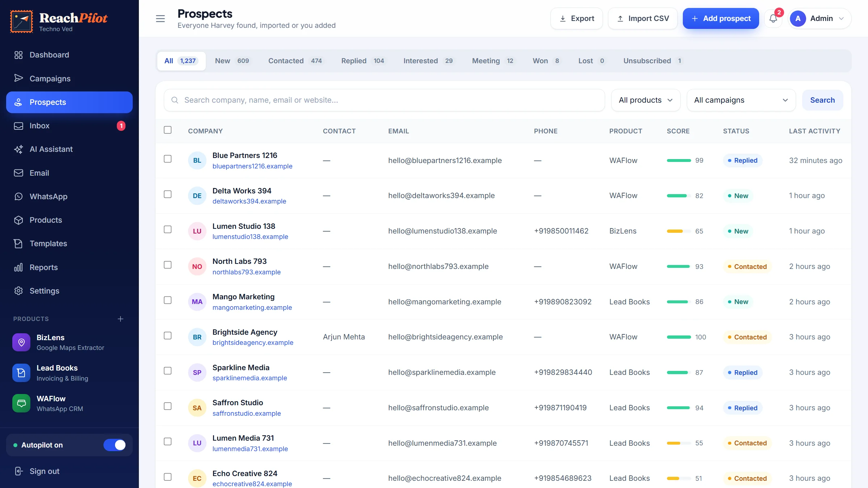Select the Sparkline Media row checkbox

167,371
